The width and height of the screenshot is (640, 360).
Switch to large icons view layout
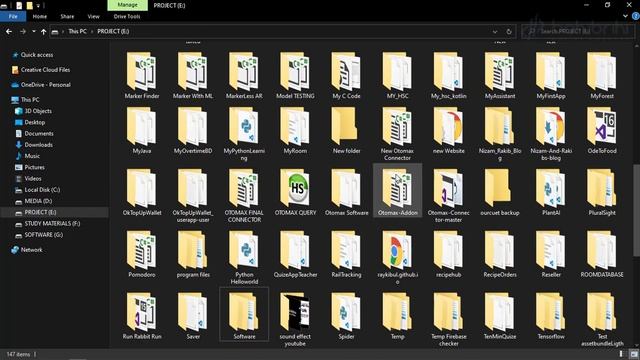(x=633, y=354)
